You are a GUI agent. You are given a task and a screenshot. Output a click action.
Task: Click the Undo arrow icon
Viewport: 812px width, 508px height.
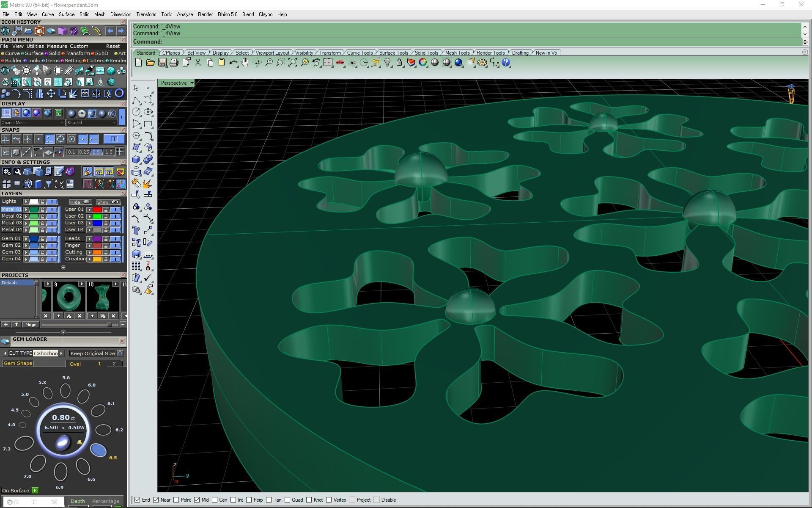point(233,63)
